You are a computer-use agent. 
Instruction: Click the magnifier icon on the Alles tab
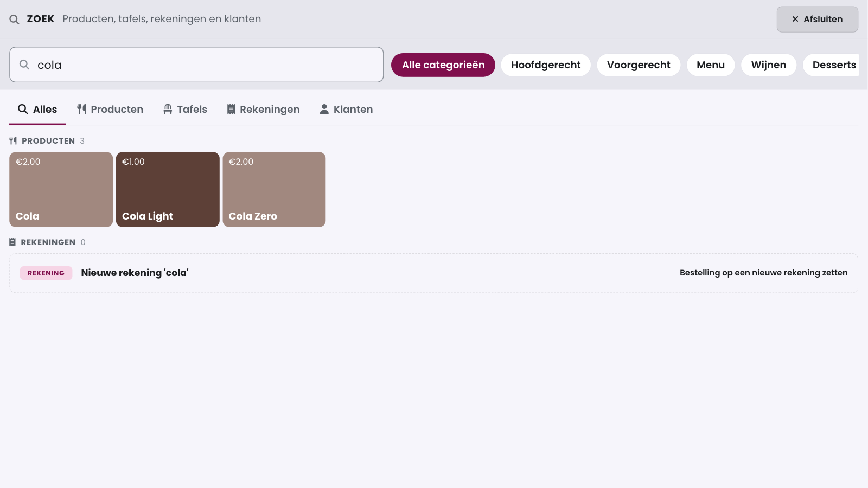point(23,109)
